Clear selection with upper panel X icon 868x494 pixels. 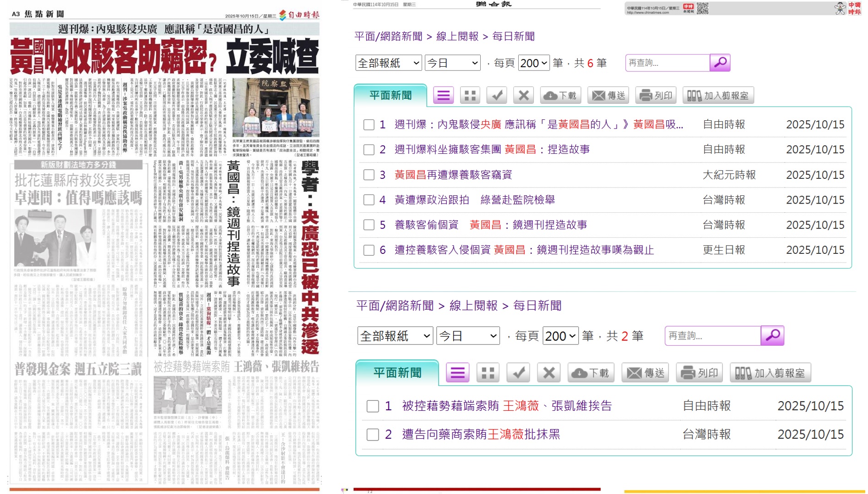pos(523,95)
